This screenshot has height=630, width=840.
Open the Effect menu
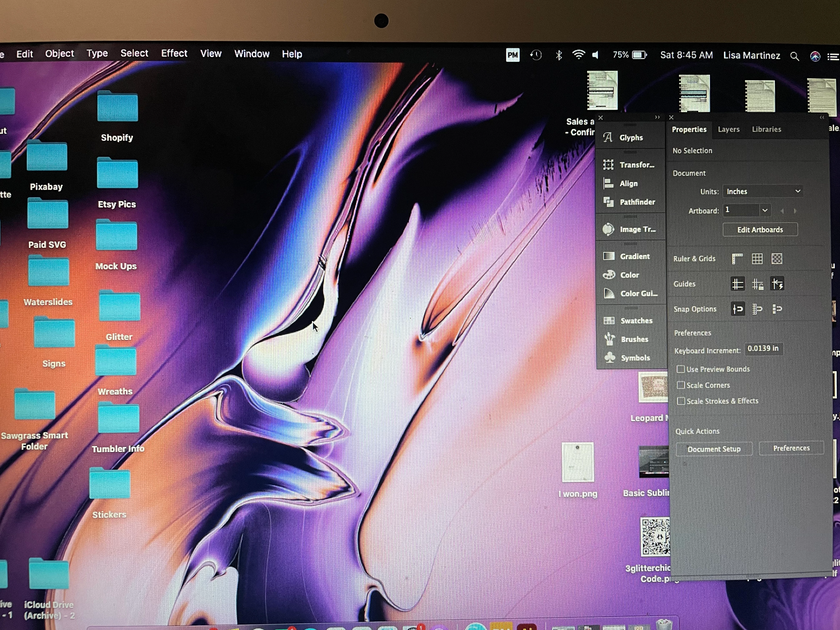[x=174, y=54]
